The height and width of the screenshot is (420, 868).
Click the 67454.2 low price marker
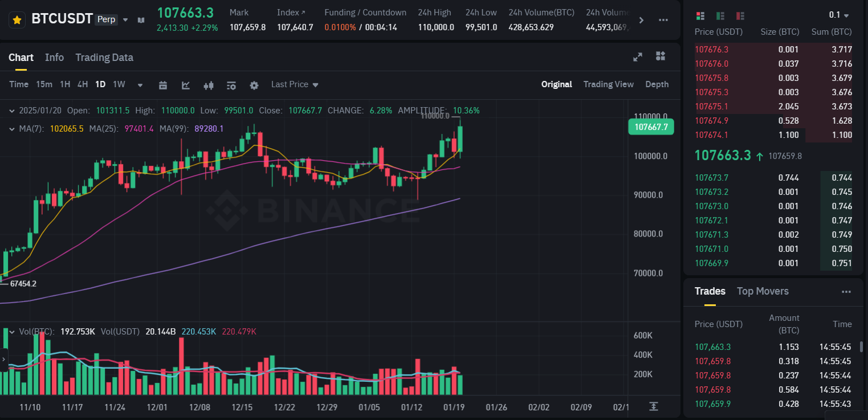pyautogui.click(x=23, y=284)
